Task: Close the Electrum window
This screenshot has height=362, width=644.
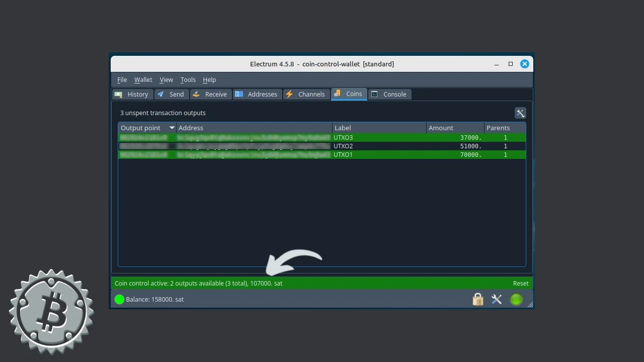Action: (525, 64)
